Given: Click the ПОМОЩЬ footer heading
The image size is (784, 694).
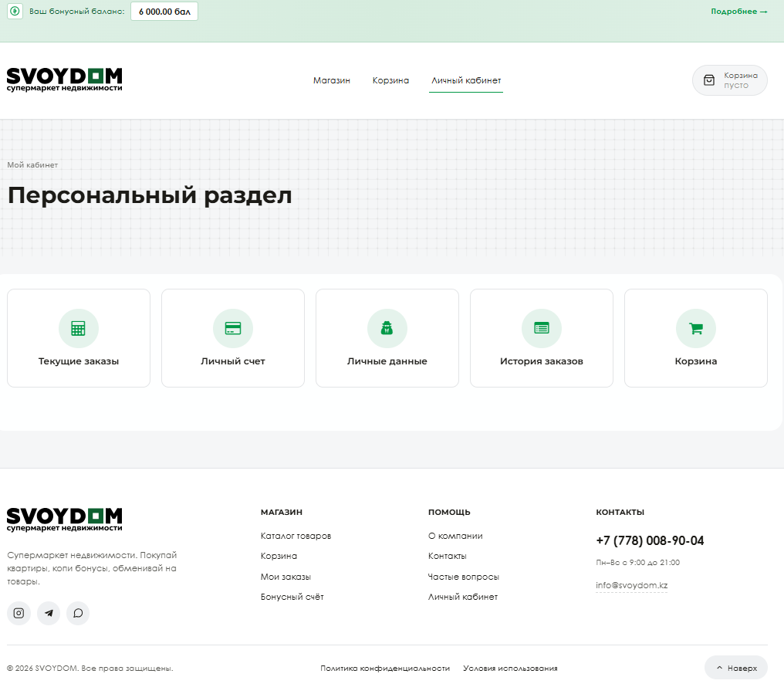Looking at the screenshot, I should point(449,513).
